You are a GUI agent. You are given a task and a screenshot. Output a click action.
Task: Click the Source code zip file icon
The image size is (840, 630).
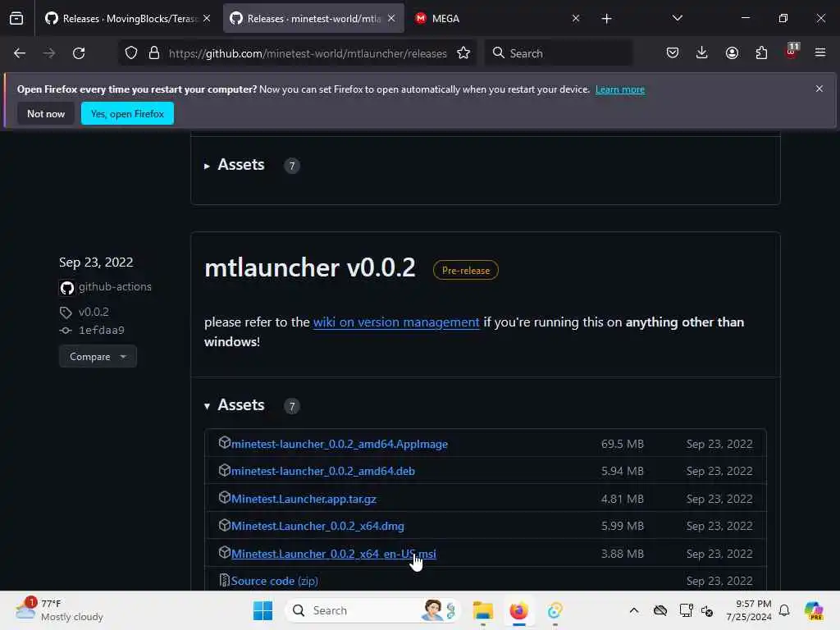225,580
